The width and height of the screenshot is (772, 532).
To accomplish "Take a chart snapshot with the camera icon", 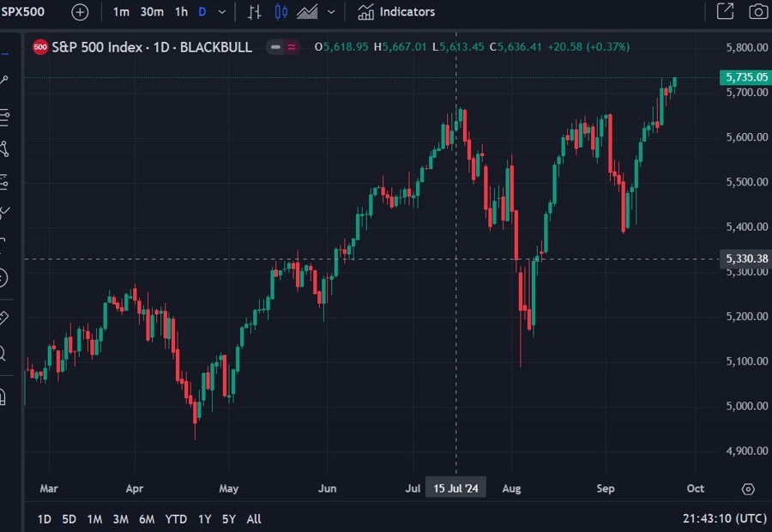I will [x=757, y=11].
